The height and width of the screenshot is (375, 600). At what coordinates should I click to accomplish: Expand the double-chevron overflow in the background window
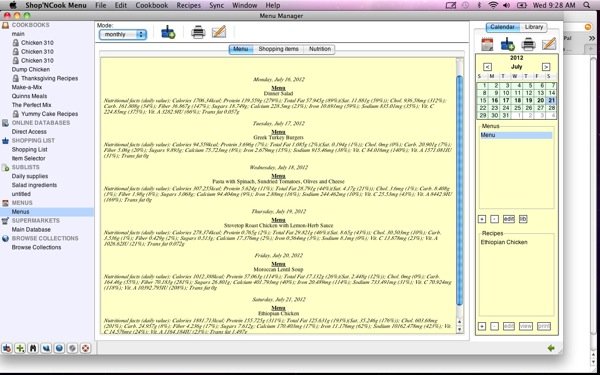(592, 38)
